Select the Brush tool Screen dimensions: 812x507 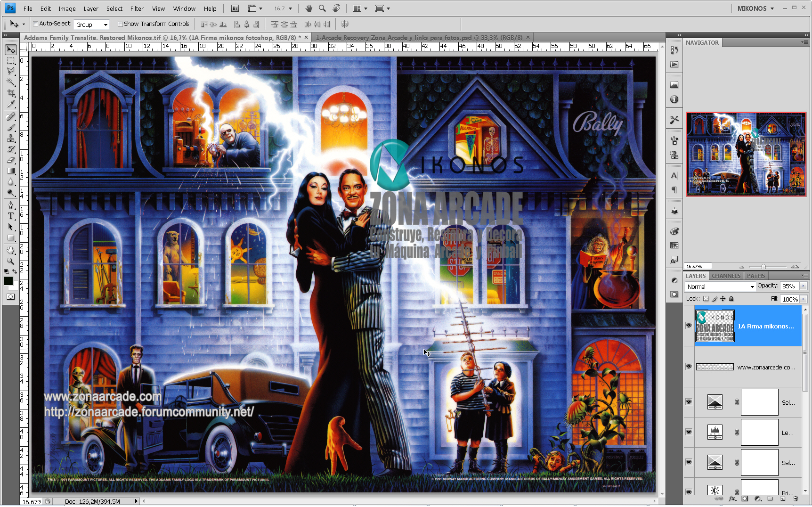(11, 127)
